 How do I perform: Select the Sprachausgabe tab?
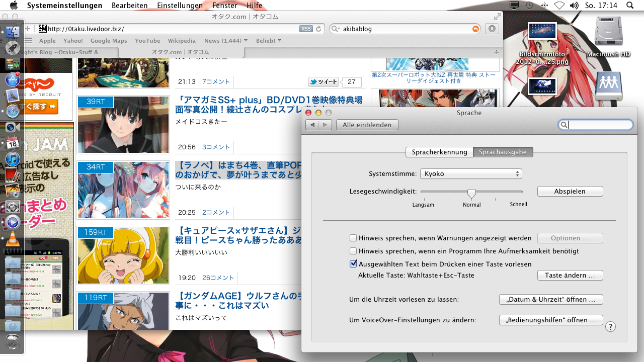pyautogui.click(x=503, y=152)
